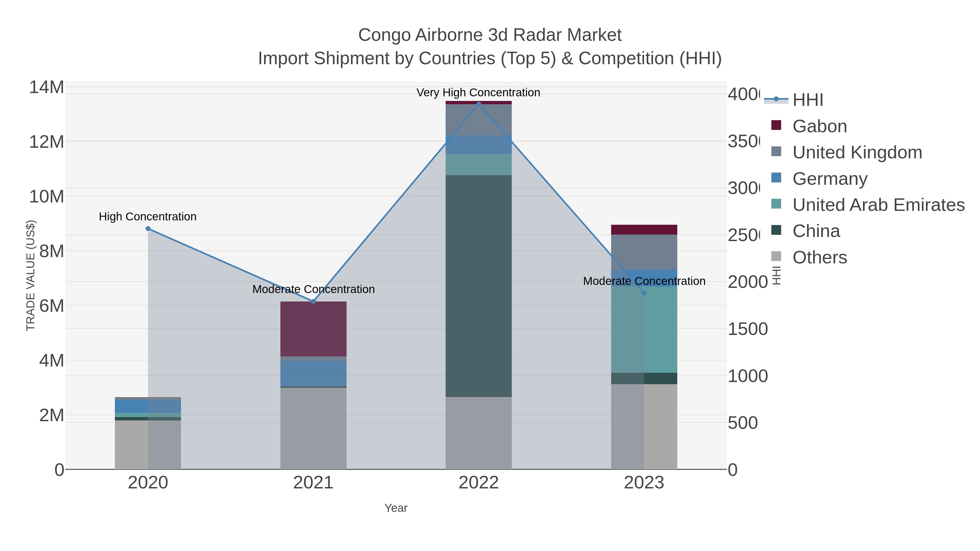
Task: Click the HHI data point for 2021
Action: (314, 301)
